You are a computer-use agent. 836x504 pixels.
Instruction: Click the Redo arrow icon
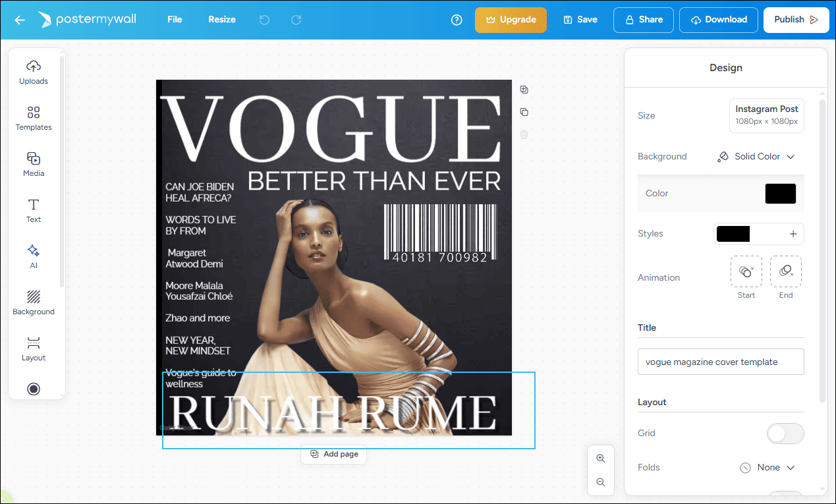[x=296, y=20]
